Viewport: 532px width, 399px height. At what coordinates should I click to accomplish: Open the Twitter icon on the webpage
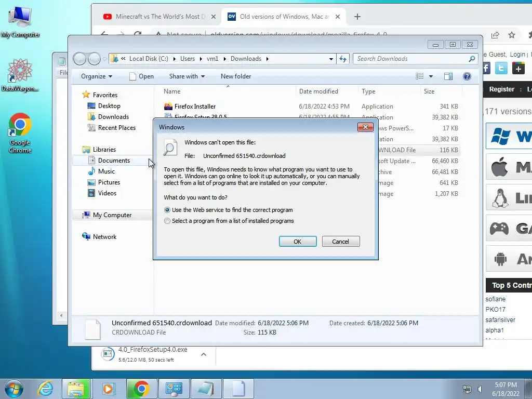(501, 68)
